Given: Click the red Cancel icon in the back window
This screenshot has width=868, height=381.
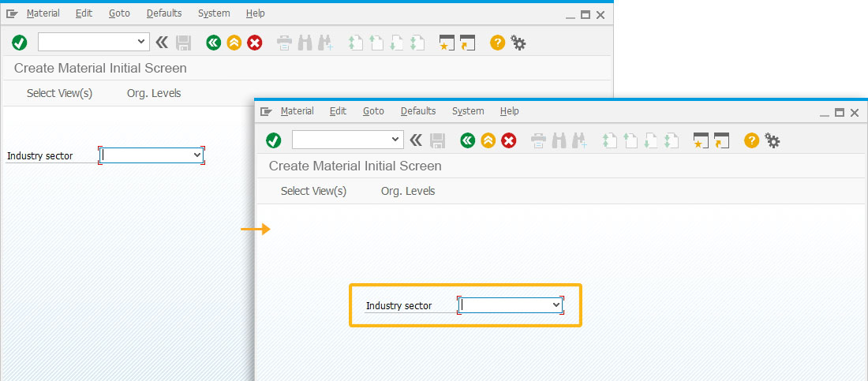Looking at the screenshot, I should 255,43.
